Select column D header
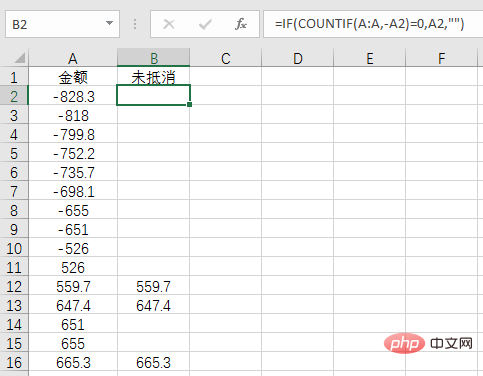This screenshot has height=376, width=483. pos(298,58)
